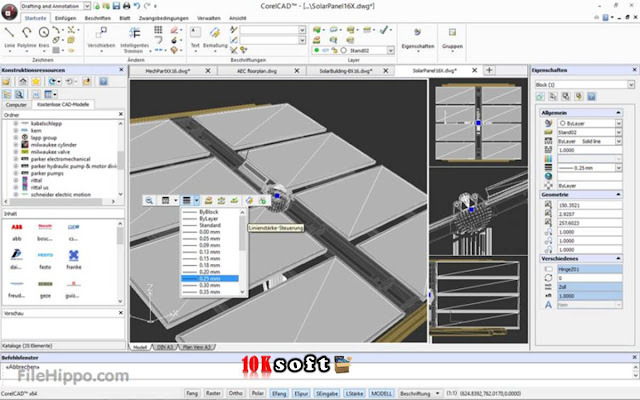Switch to the Computer tab
Screen dimensions: 640x400
(x=16, y=104)
